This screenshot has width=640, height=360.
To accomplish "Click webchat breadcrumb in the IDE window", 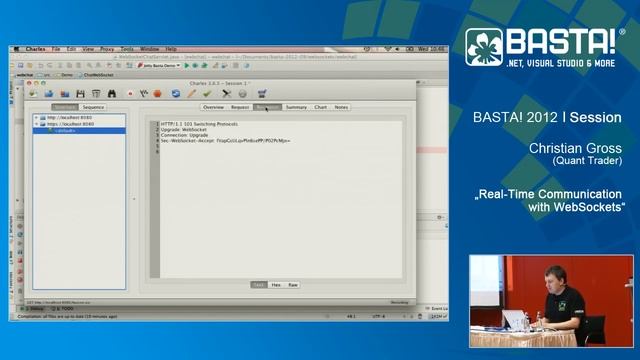I will 24,75.
